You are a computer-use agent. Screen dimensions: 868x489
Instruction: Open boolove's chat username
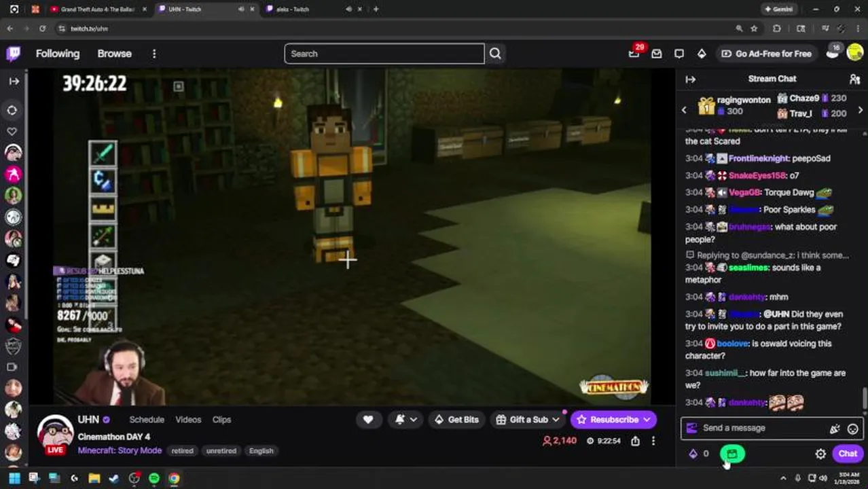click(x=733, y=344)
